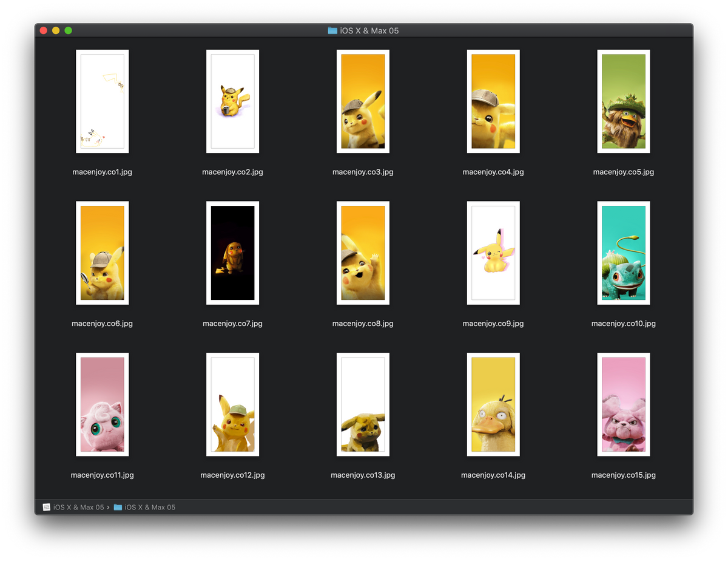728x561 pixels.
Task: Select the macenjoy.co3.jpg thumbnail
Action: 363,101
